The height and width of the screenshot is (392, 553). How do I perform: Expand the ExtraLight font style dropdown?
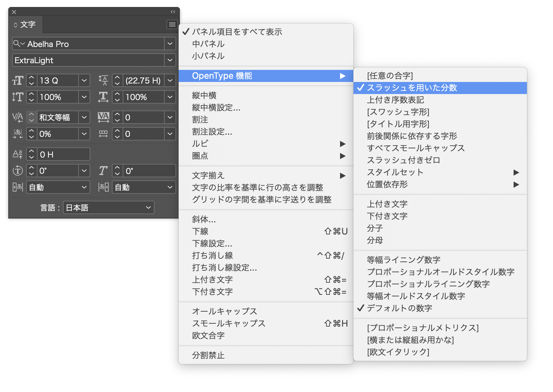click(x=170, y=60)
